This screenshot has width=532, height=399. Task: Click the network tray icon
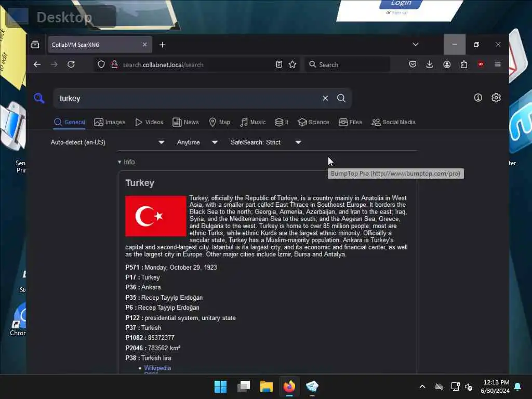(x=455, y=387)
